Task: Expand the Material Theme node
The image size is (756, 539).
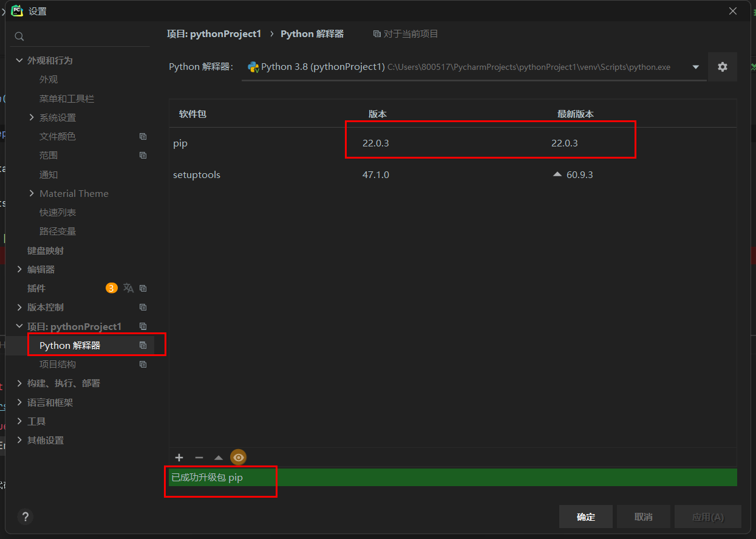Action: [x=32, y=193]
